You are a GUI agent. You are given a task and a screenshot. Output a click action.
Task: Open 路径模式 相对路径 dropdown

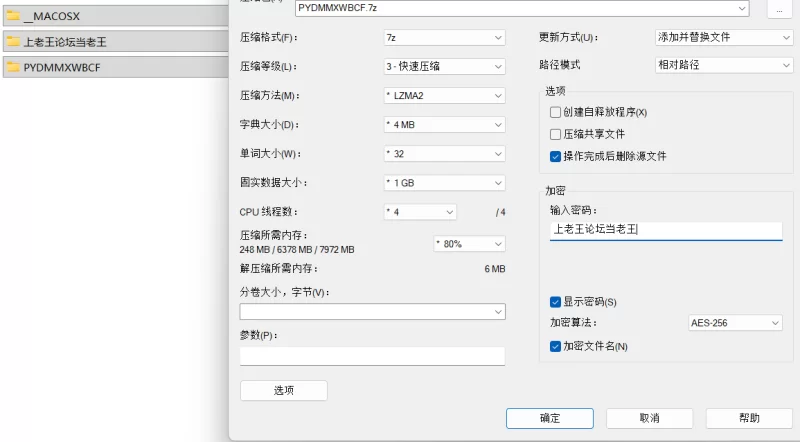723,65
